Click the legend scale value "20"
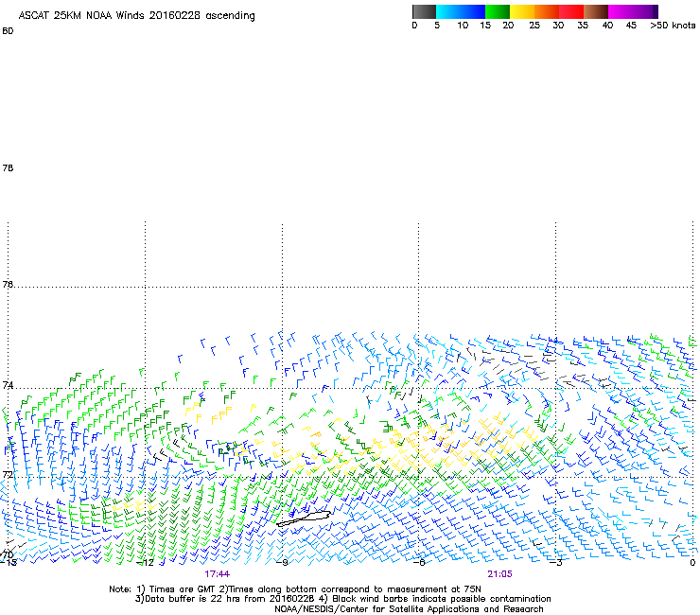700x615 pixels. pyautogui.click(x=508, y=26)
